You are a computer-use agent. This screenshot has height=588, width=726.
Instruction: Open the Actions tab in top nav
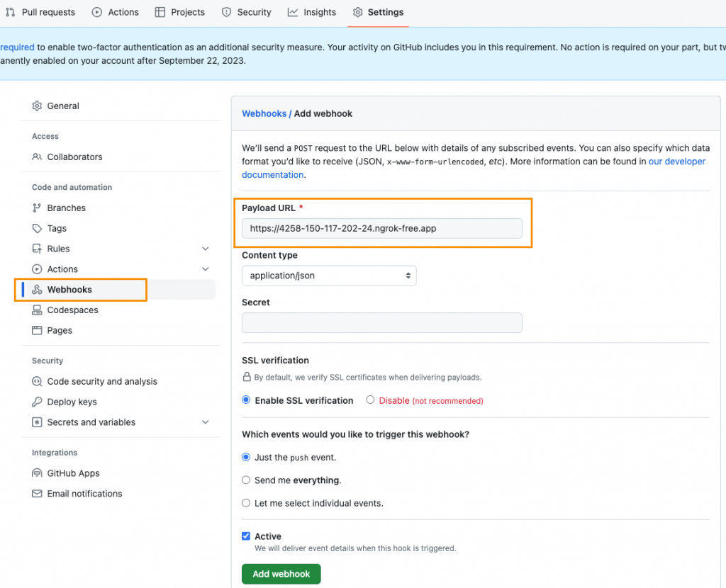tap(116, 12)
